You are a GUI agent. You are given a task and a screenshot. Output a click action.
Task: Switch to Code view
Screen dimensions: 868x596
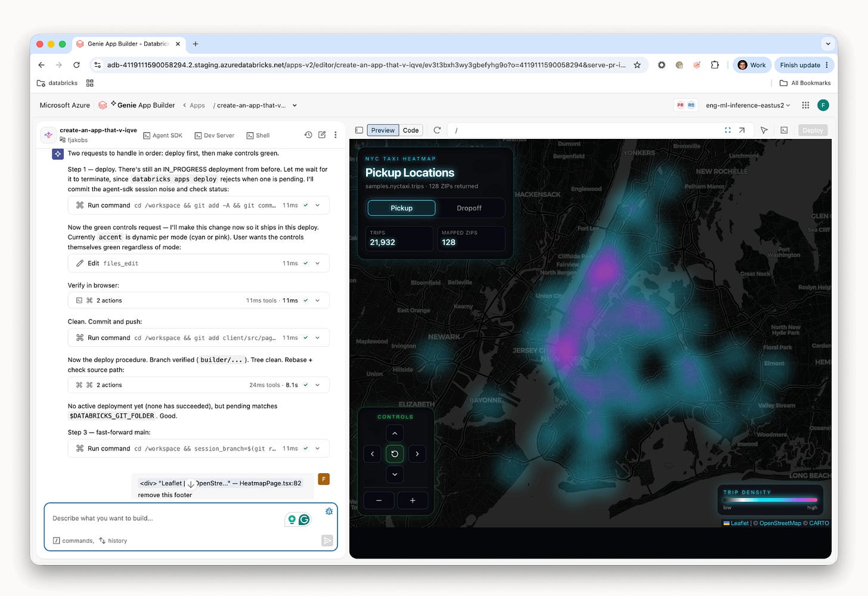(411, 130)
